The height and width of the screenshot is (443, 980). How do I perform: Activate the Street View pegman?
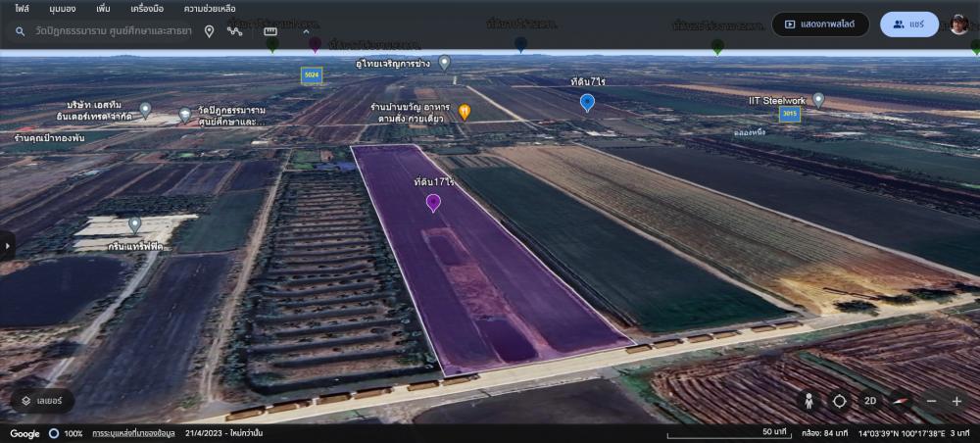(809, 401)
